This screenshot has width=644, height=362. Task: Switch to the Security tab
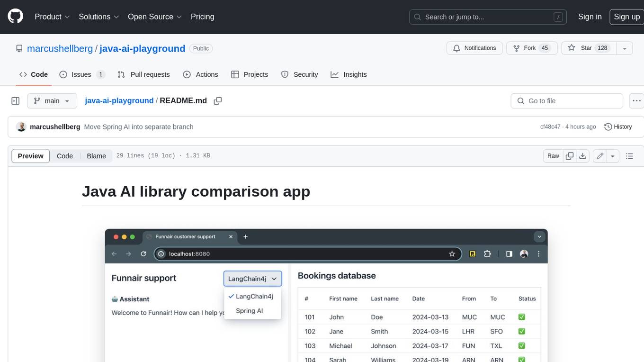tap(299, 74)
